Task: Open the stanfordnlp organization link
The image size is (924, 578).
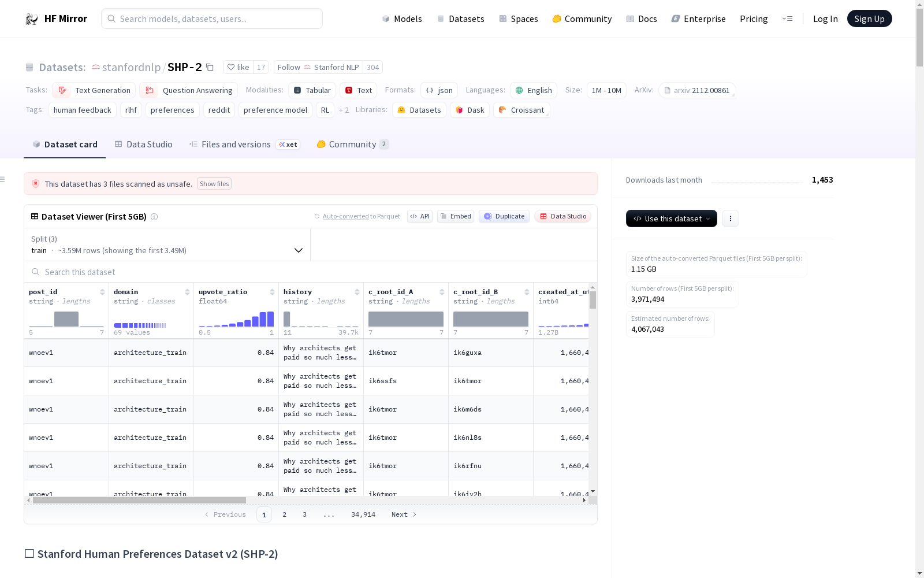Action: click(132, 68)
